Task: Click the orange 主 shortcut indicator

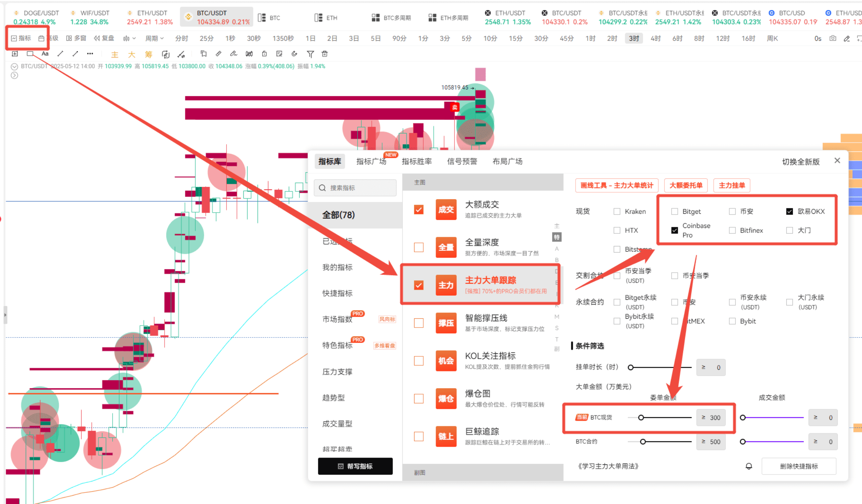Action: 115,55
